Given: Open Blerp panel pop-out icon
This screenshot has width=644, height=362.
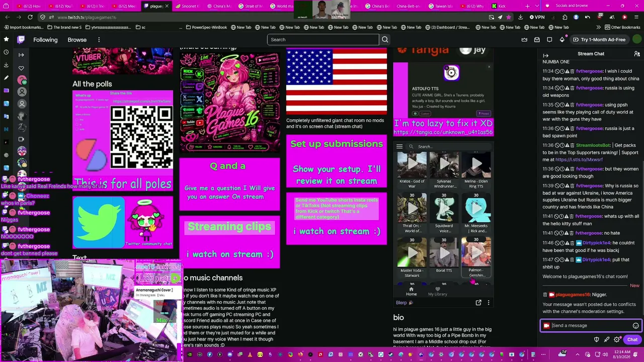Looking at the screenshot, I should pyautogui.click(x=478, y=303).
